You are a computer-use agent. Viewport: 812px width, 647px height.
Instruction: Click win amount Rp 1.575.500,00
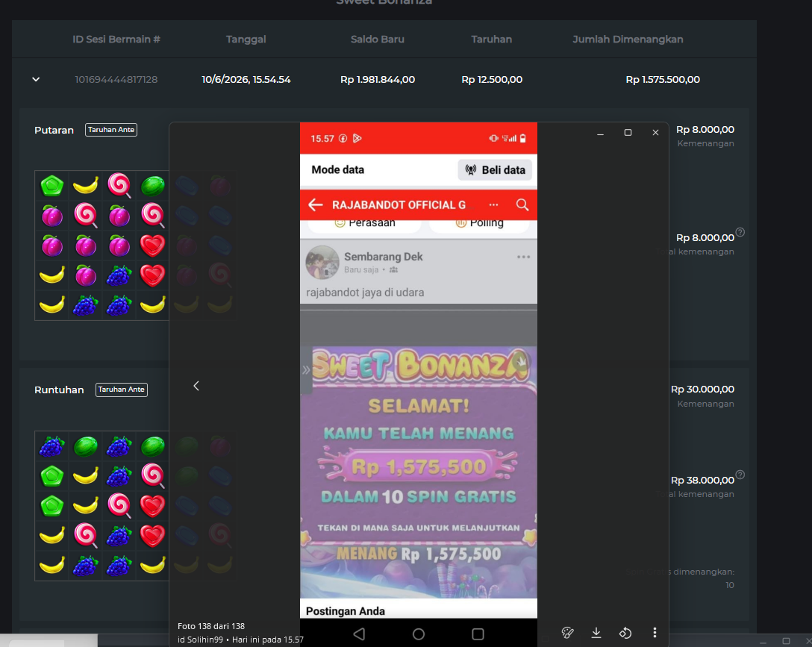662,79
